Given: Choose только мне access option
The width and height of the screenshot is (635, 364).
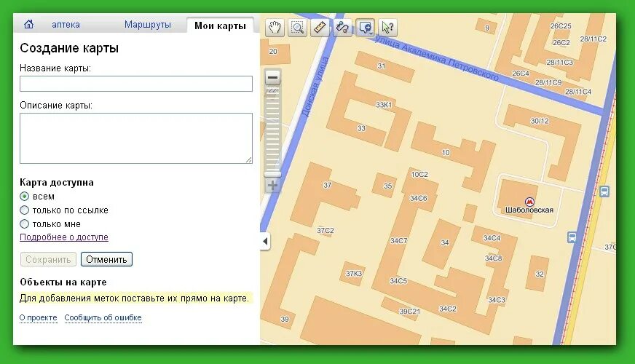Looking at the screenshot, I should pos(25,224).
